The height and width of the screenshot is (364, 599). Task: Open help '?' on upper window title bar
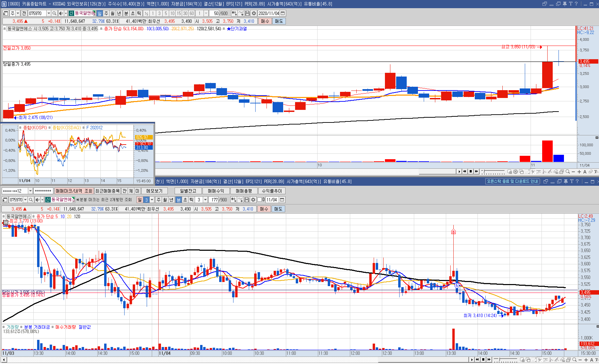pyautogui.click(x=576, y=4)
